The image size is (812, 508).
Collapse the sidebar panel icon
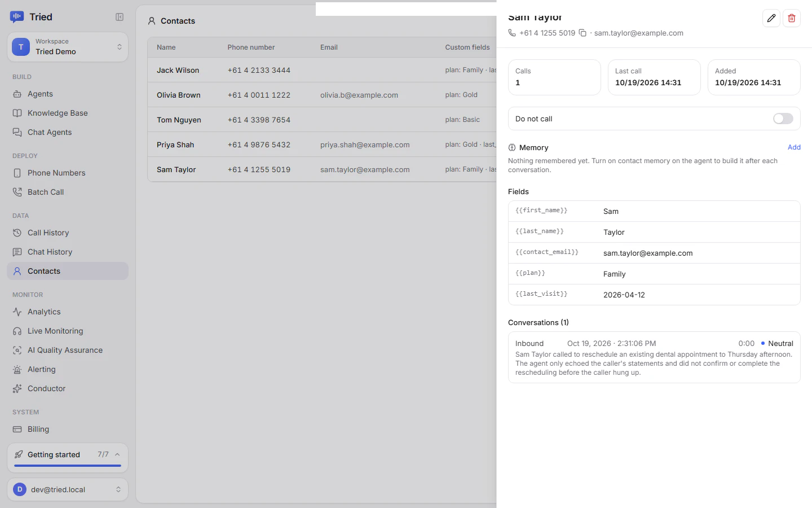click(120, 17)
